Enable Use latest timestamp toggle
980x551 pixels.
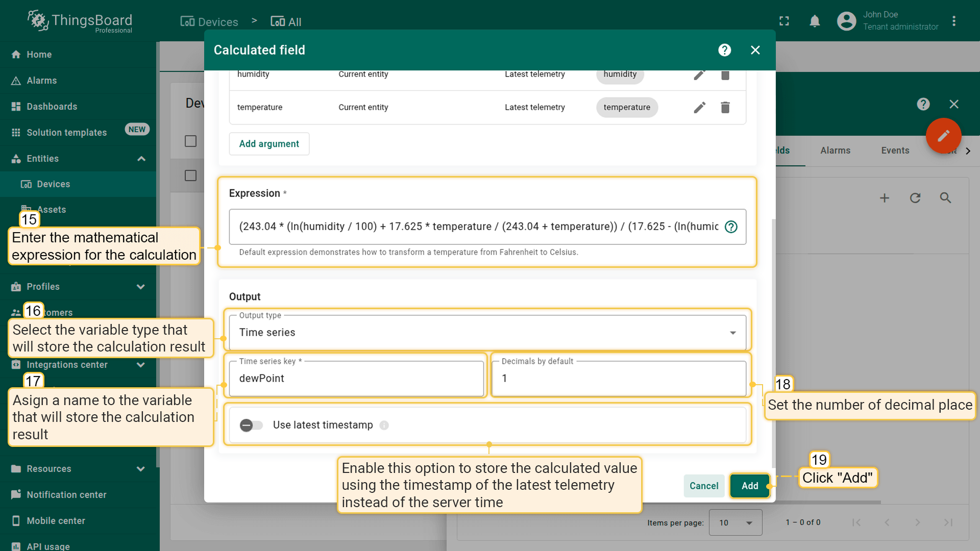251,425
